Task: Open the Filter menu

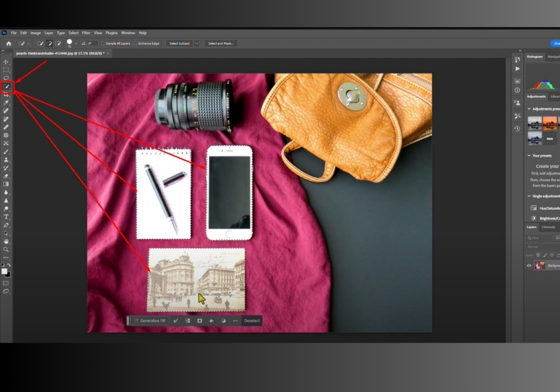Action: [86, 33]
